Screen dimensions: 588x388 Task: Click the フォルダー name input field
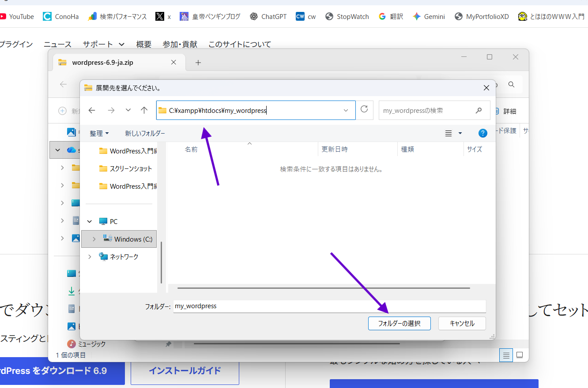(329, 306)
